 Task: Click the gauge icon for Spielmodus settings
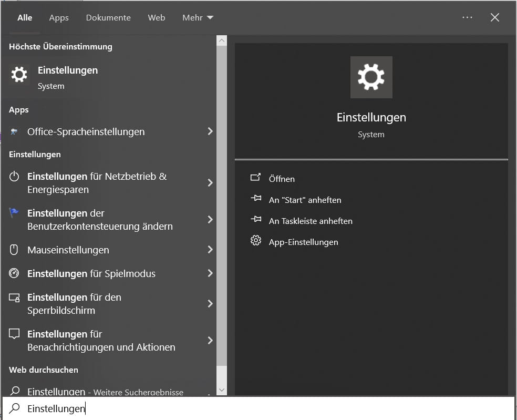[x=14, y=273]
